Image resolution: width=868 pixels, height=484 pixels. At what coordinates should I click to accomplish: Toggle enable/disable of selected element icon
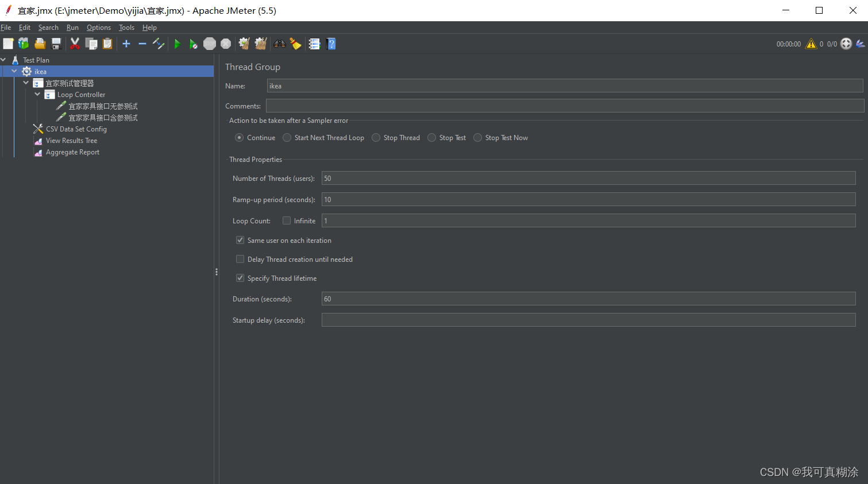coord(159,44)
